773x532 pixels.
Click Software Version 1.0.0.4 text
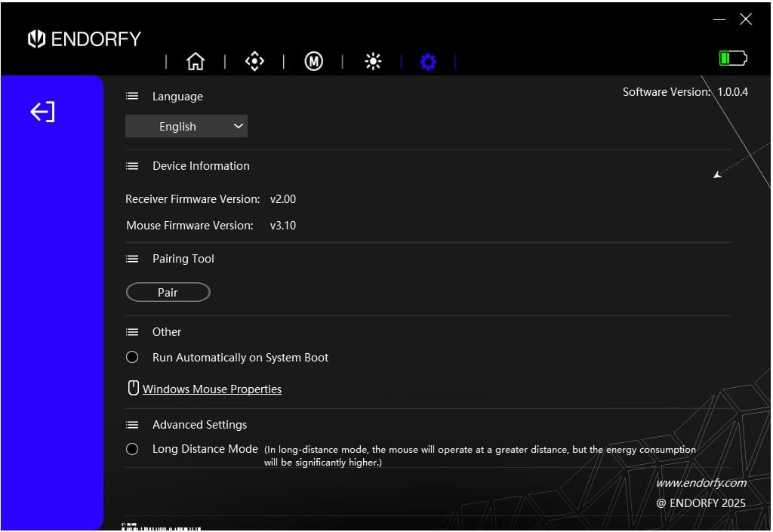tap(685, 92)
